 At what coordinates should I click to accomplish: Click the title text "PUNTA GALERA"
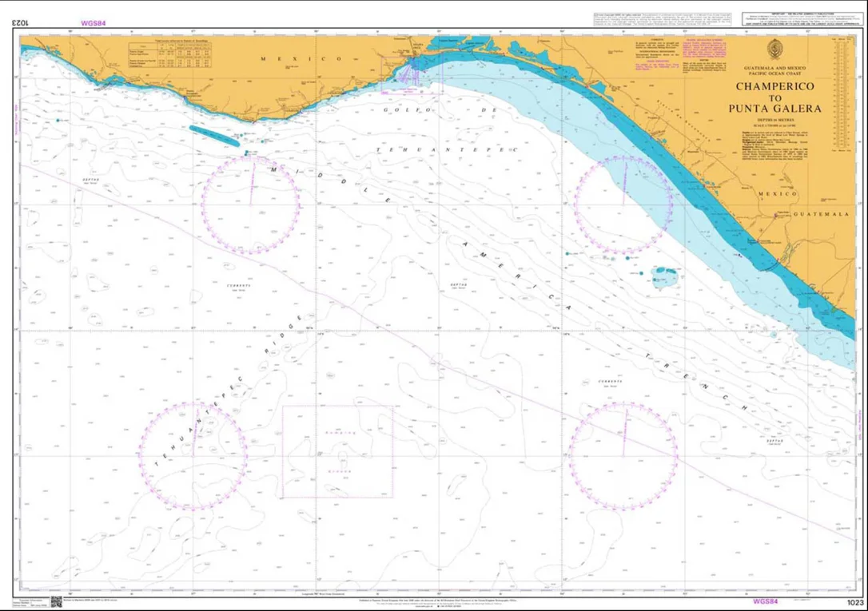pyautogui.click(x=774, y=109)
